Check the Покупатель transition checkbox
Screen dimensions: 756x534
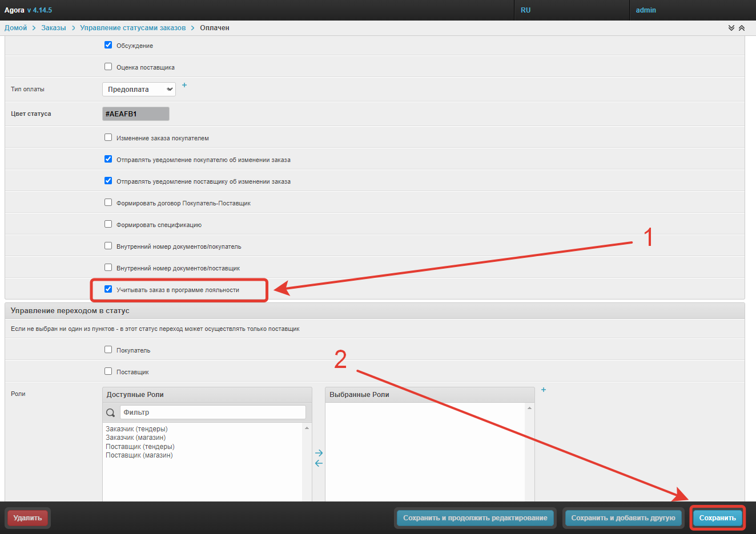108,350
